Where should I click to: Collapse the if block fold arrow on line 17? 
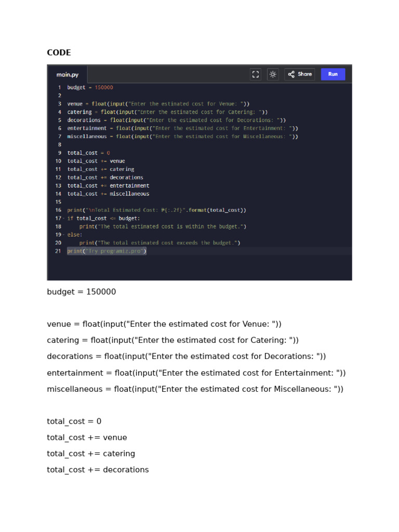(x=63, y=219)
